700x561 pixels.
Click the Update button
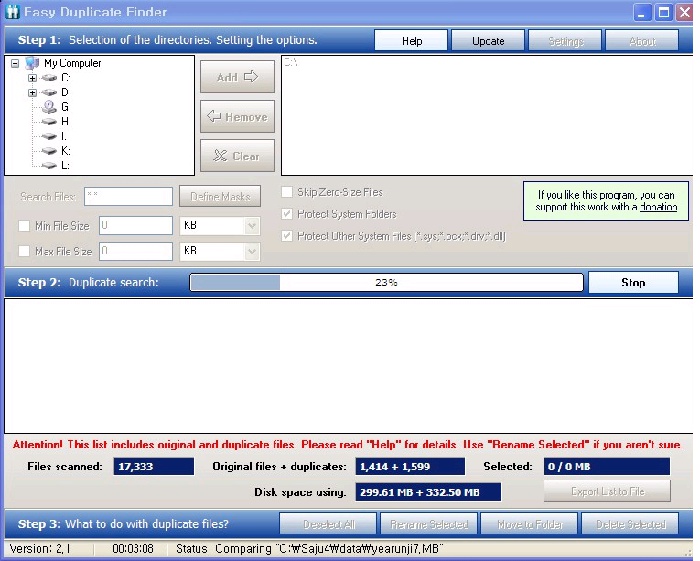pos(488,41)
